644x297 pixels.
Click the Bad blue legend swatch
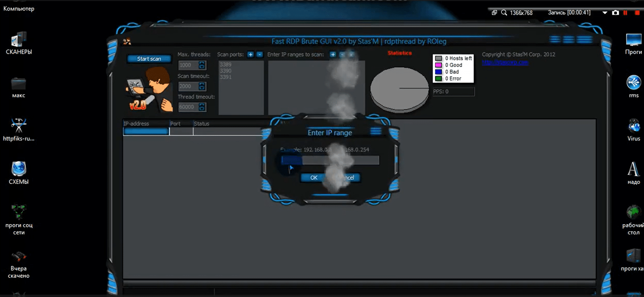pos(438,72)
